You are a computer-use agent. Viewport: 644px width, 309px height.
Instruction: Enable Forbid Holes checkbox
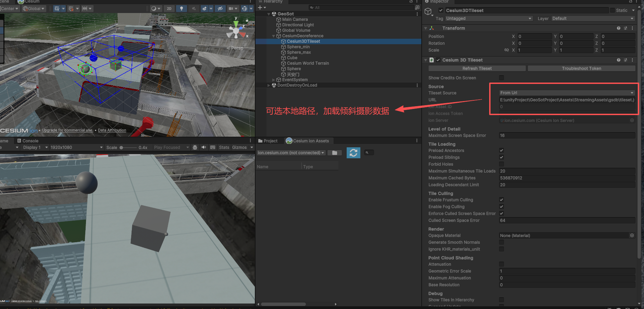click(x=501, y=164)
